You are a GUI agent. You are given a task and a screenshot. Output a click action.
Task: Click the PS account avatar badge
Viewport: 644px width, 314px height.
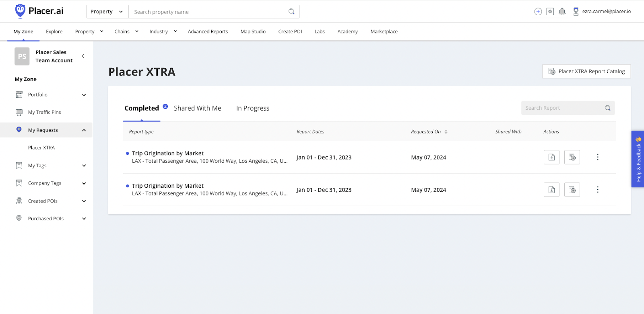pos(22,56)
